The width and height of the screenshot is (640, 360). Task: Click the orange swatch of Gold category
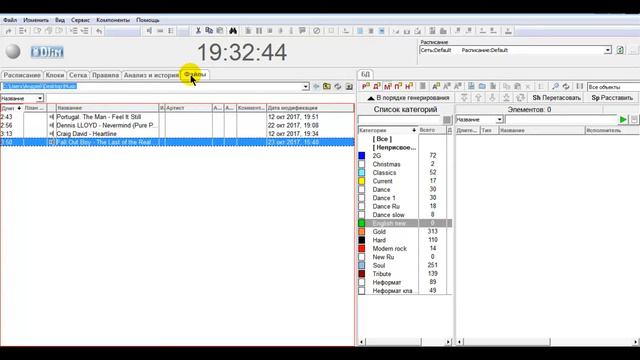(362, 232)
